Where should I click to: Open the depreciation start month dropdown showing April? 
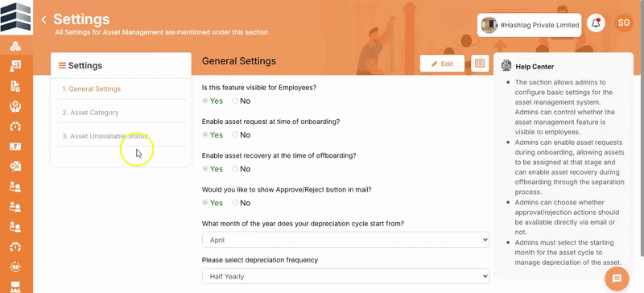pyautogui.click(x=345, y=240)
